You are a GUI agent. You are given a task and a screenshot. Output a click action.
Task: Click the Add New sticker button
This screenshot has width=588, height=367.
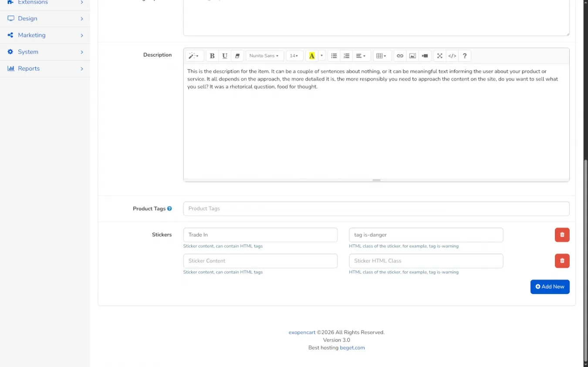pyautogui.click(x=550, y=286)
